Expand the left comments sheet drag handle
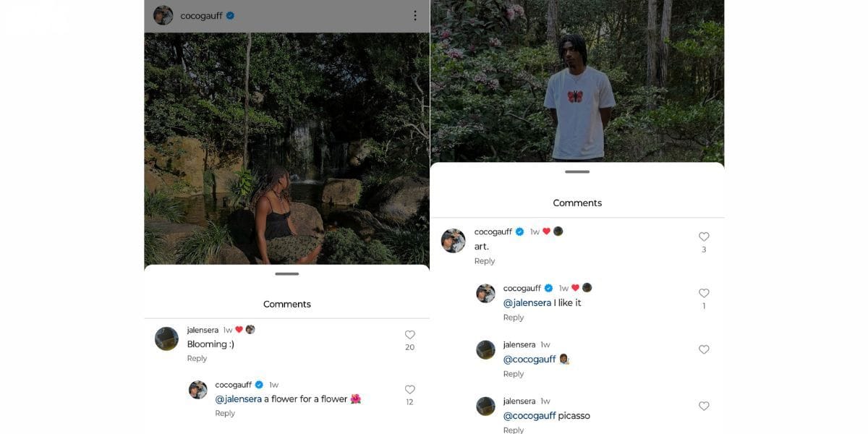 point(286,274)
